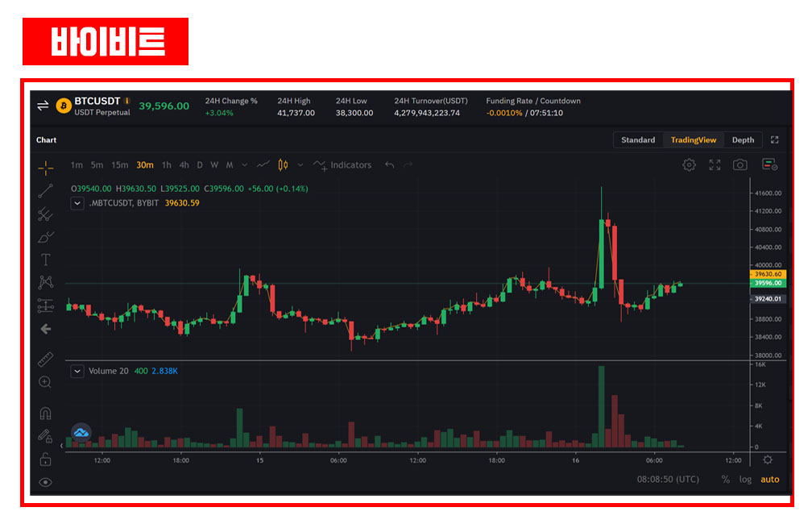
Task: Click the 39630.60 mark price label
Action: [768, 274]
